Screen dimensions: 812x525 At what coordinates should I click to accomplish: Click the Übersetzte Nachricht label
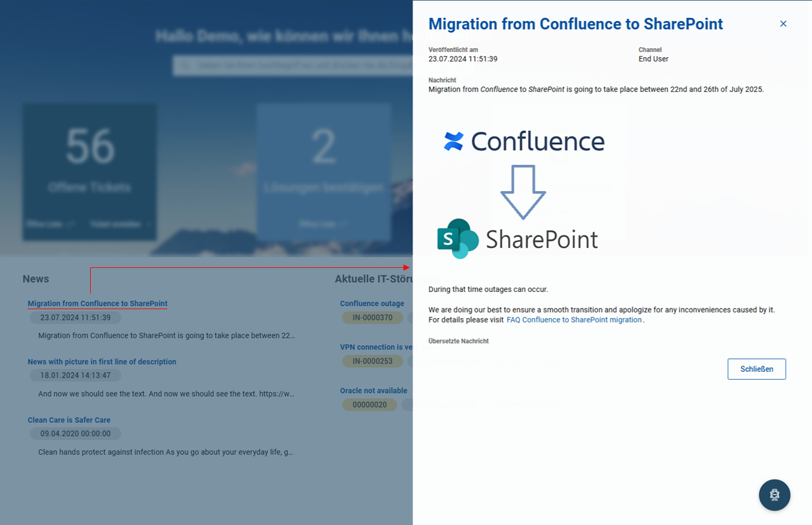tap(458, 341)
